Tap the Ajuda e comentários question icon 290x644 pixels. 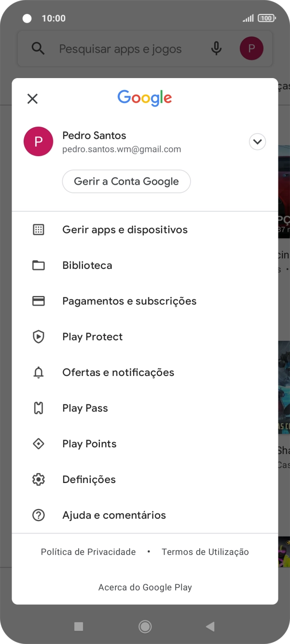[x=39, y=515]
